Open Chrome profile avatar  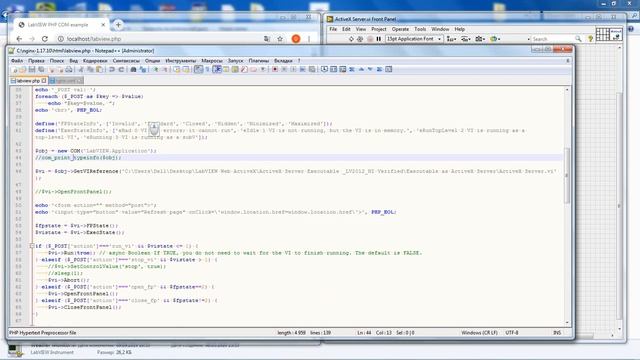click(x=296, y=39)
